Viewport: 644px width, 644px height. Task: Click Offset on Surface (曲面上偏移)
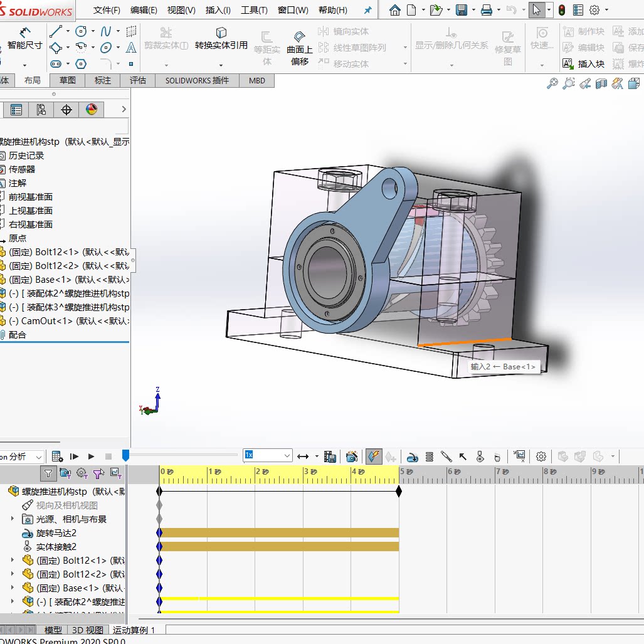299,48
